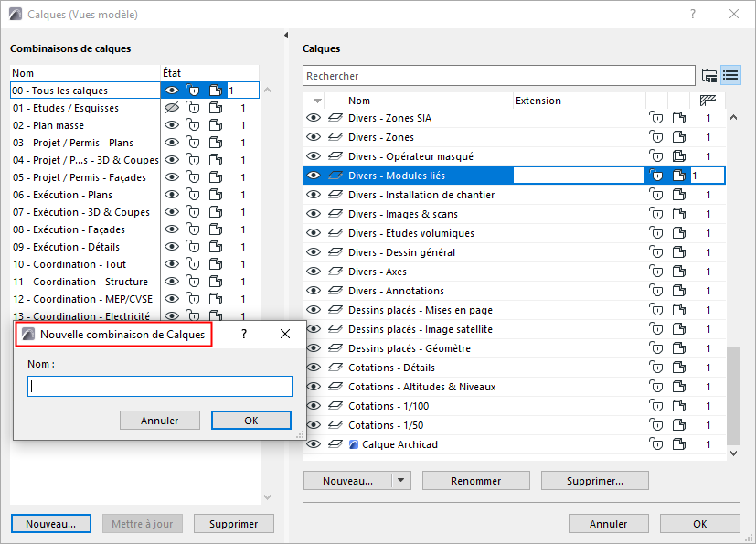Switch to layer folder view icon

click(x=708, y=75)
